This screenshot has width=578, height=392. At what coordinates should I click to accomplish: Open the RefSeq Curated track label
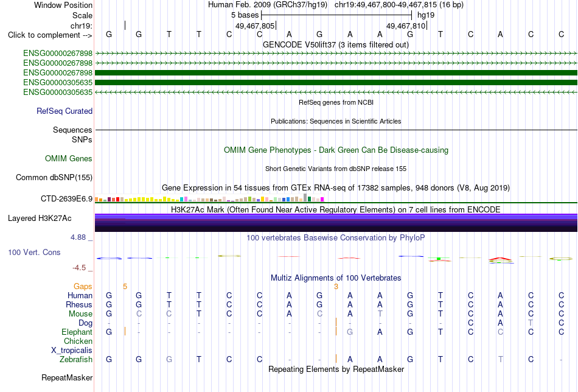click(64, 111)
